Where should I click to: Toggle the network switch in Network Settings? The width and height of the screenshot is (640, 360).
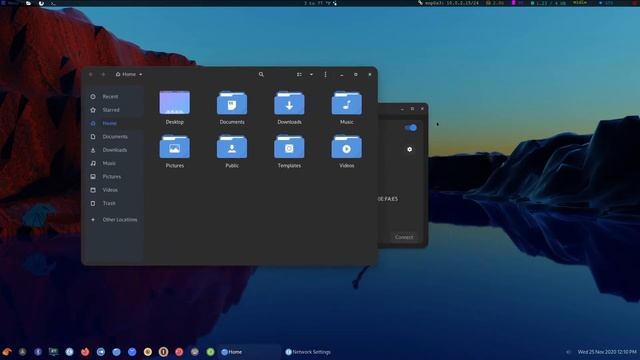pyautogui.click(x=411, y=128)
